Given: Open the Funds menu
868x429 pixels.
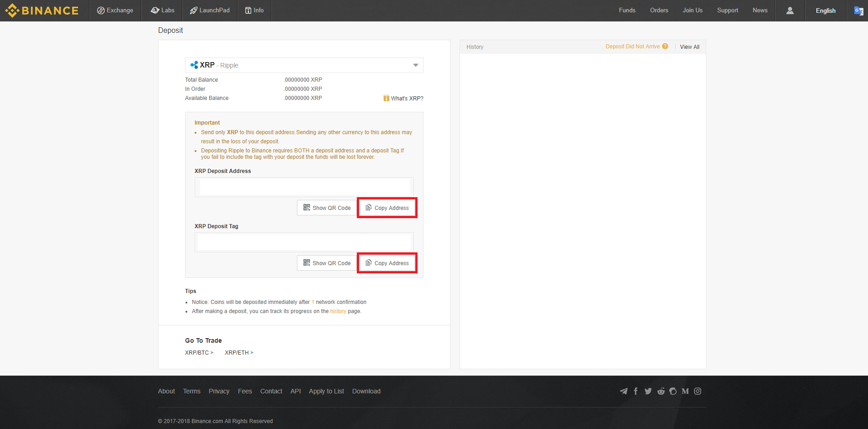Looking at the screenshot, I should pyautogui.click(x=627, y=10).
